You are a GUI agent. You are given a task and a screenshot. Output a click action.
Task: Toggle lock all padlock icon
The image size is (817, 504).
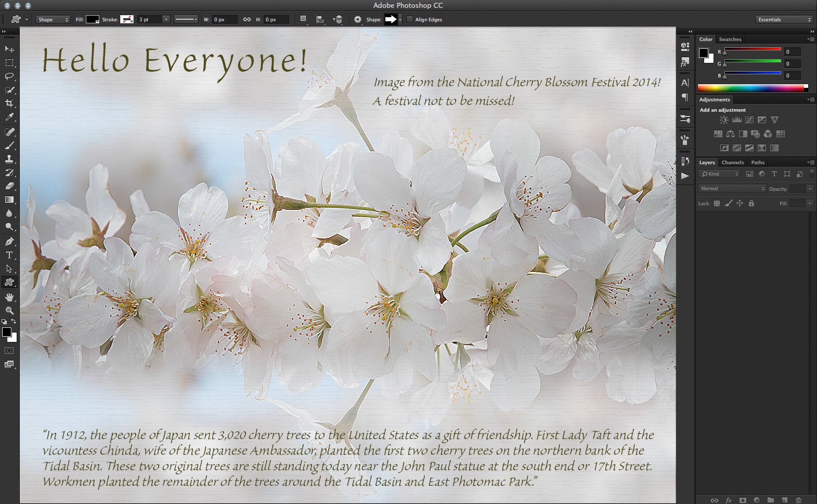[x=751, y=204]
